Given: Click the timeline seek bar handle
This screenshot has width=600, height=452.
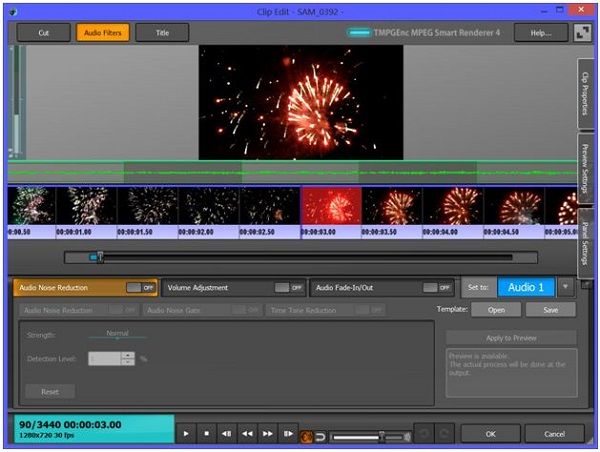Looking at the screenshot, I should (97, 257).
